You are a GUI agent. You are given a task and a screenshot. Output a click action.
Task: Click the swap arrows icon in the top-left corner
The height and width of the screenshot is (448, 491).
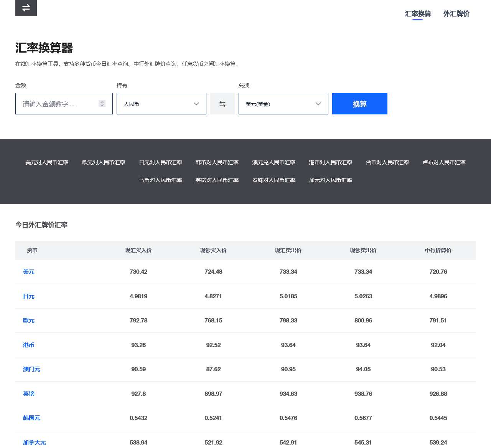(26, 8)
